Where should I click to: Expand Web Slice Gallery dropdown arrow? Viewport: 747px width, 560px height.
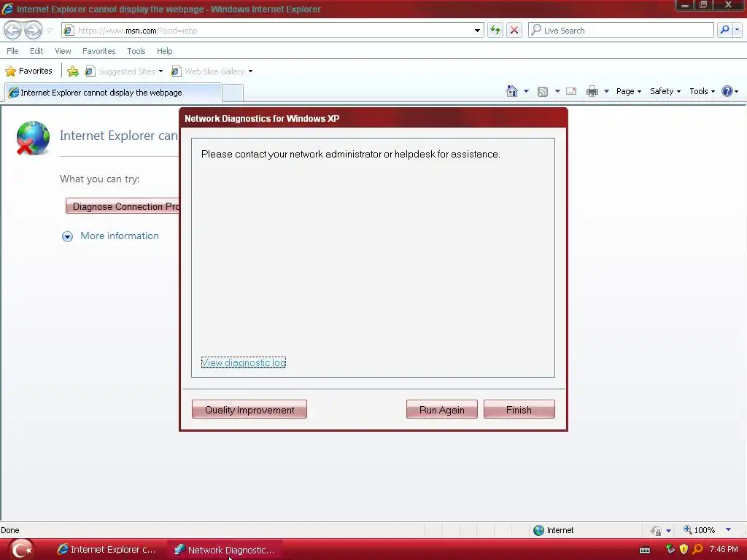pos(251,71)
